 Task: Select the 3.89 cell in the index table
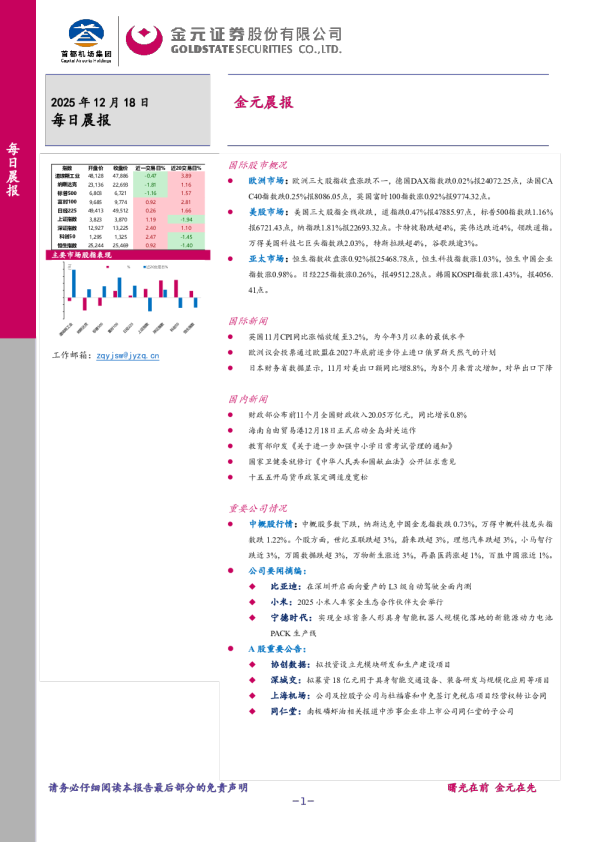pyautogui.click(x=186, y=176)
